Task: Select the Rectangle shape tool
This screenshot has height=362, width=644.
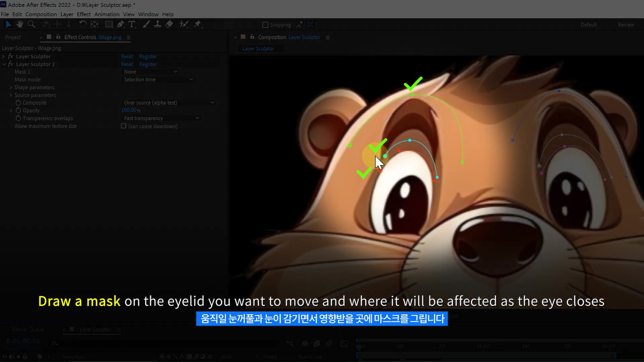Action: 109,24
